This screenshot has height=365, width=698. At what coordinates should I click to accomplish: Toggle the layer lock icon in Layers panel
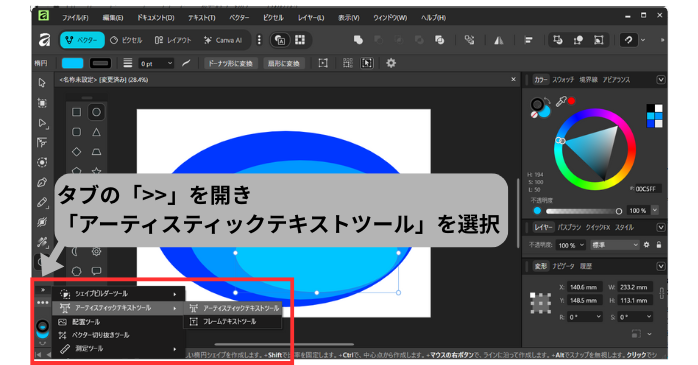click(659, 245)
